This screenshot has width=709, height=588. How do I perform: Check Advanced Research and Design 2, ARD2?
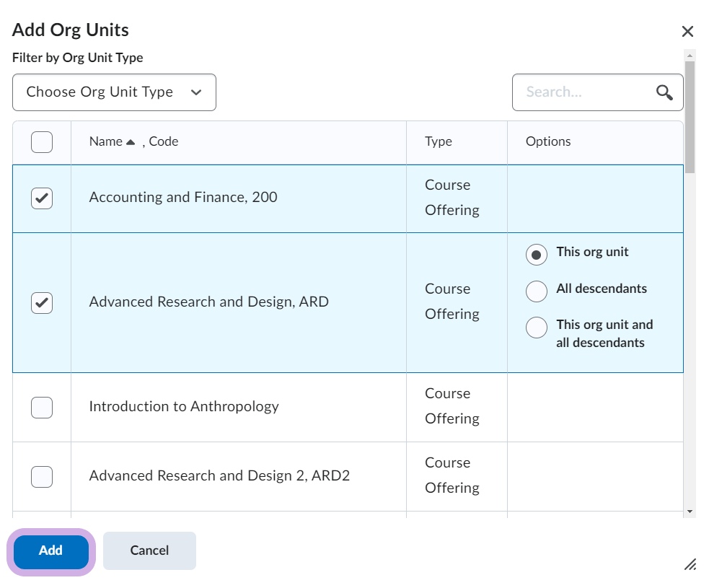[42, 477]
